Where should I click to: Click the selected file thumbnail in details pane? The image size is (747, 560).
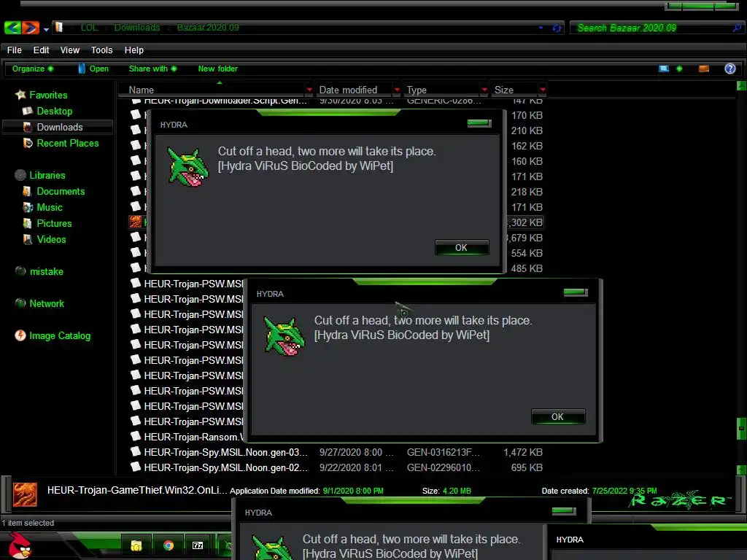25,494
